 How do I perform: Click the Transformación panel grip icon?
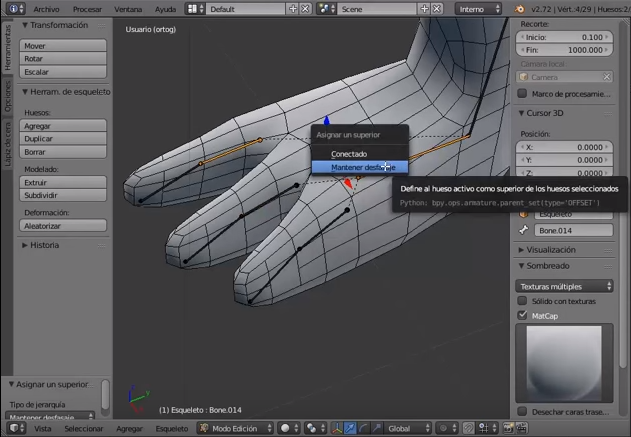tap(102, 25)
